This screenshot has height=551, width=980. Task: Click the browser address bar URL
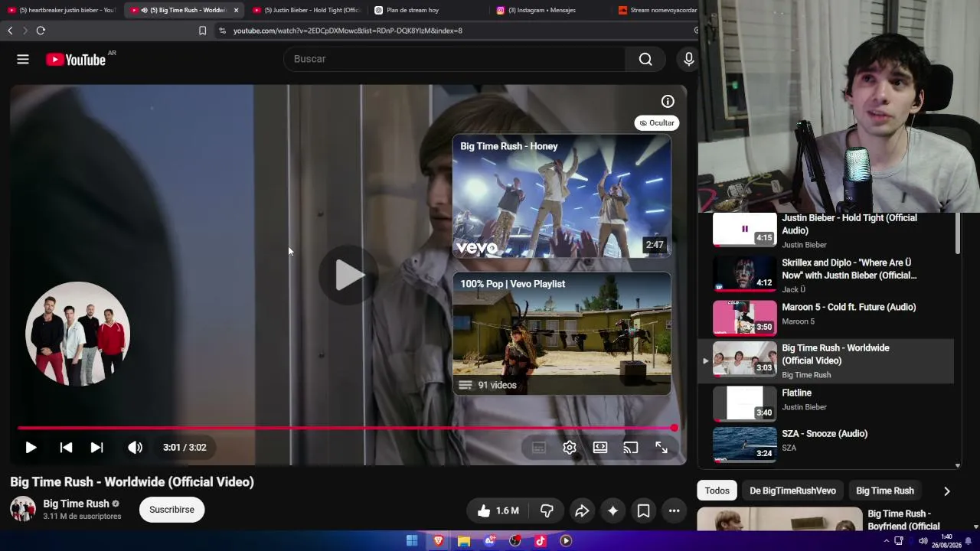(348, 31)
